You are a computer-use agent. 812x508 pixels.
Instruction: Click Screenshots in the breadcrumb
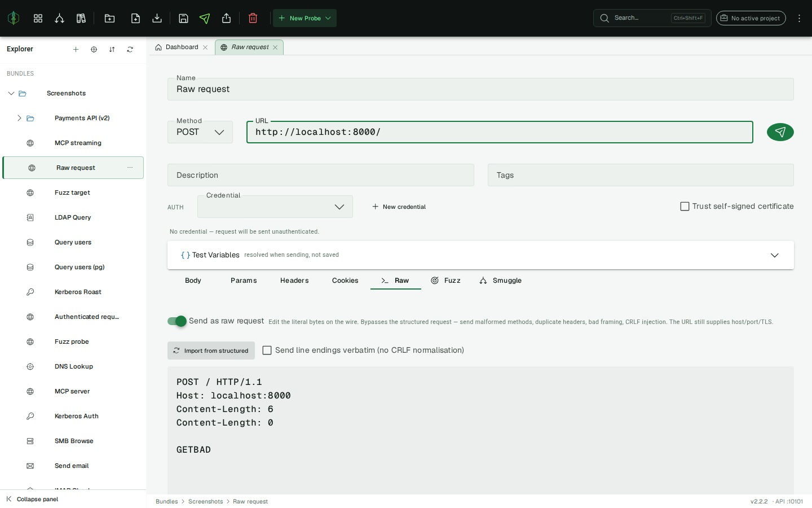pos(205,501)
